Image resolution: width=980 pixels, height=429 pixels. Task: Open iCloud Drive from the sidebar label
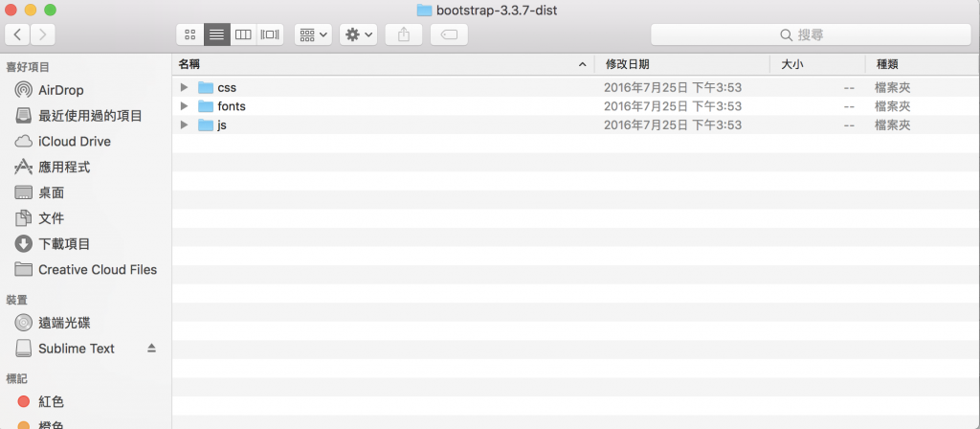tap(75, 142)
